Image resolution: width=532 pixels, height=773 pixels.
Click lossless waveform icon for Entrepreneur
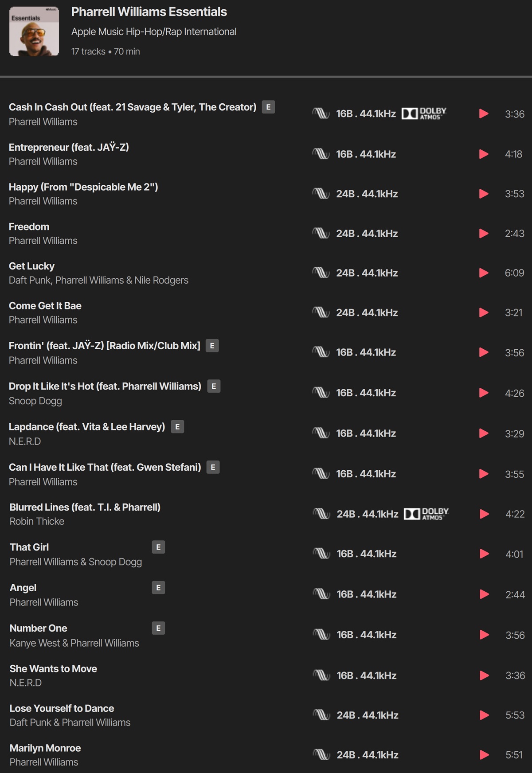pos(321,154)
